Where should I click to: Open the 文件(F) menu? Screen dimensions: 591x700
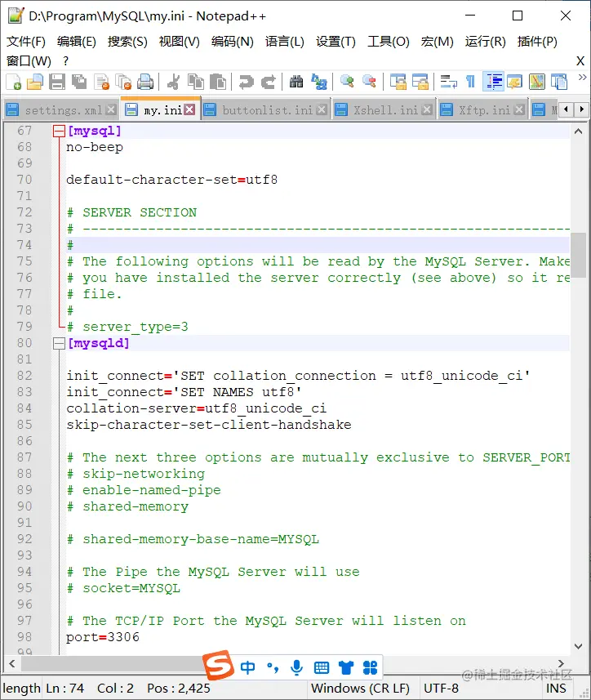click(26, 42)
